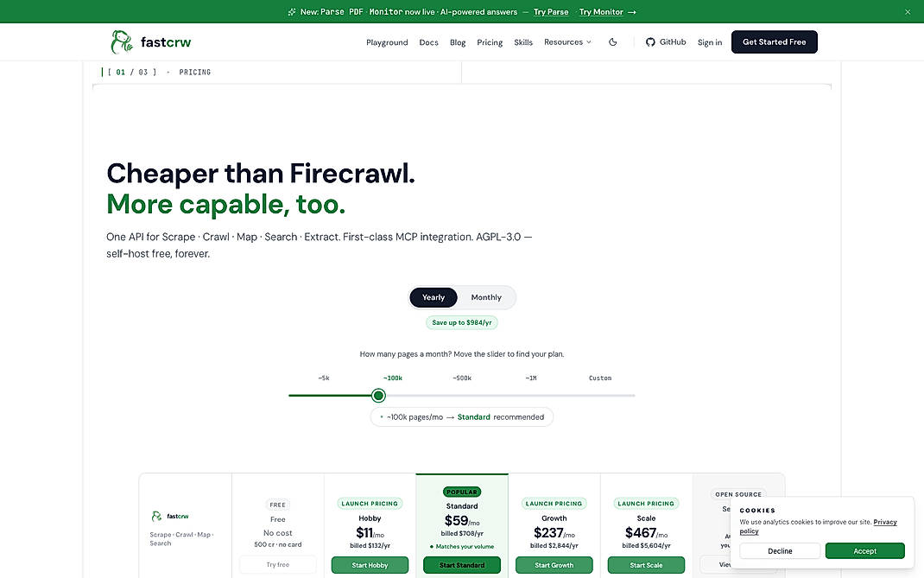Click the Try free button
924x578 pixels.
pyautogui.click(x=277, y=564)
